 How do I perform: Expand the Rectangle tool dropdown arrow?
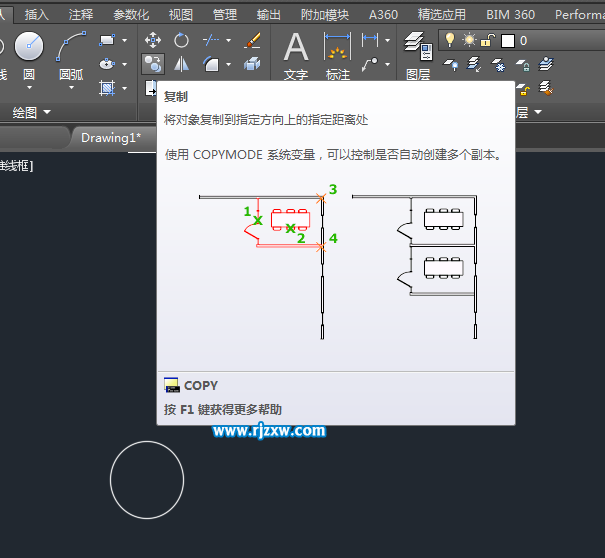point(125,40)
